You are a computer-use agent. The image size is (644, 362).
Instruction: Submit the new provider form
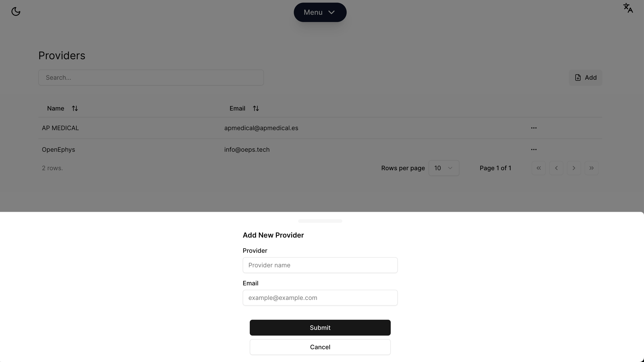tap(320, 327)
